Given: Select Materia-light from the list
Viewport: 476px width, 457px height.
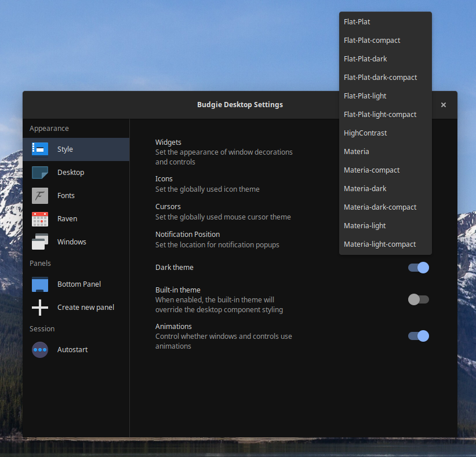Looking at the screenshot, I should pos(365,226).
